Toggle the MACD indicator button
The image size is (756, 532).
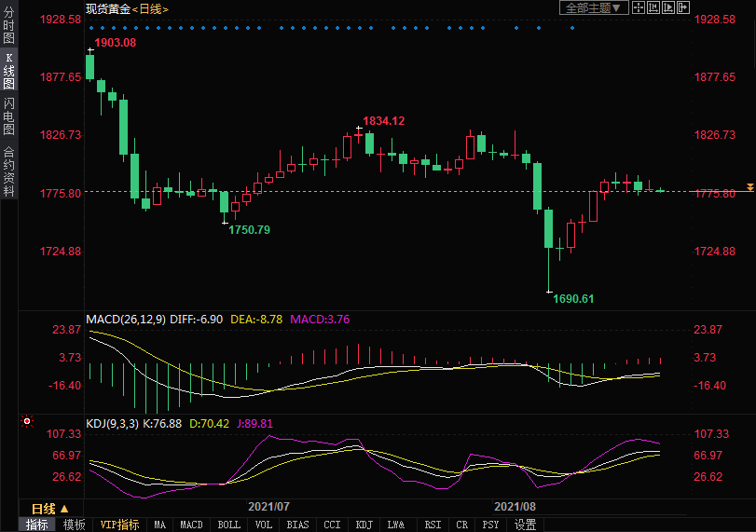(x=191, y=525)
